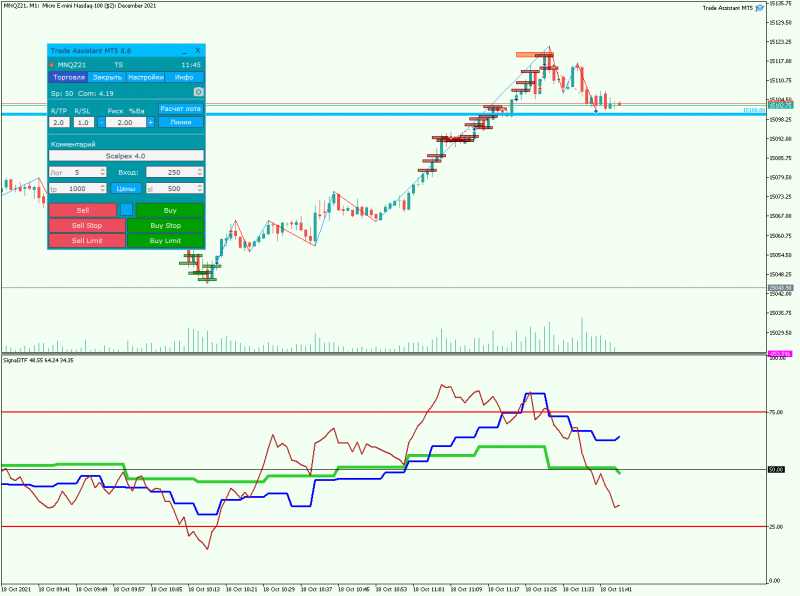Click the Вход field spinner arrows
This screenshot has height=596, width=800.
pos(200,172)
